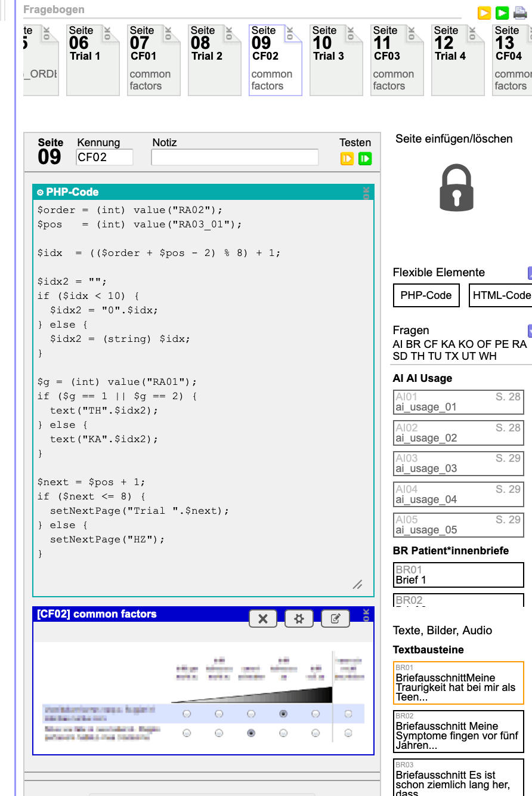The image size is (532, 796).
Task: Click the Notiz input field
Action: point(234,158)
